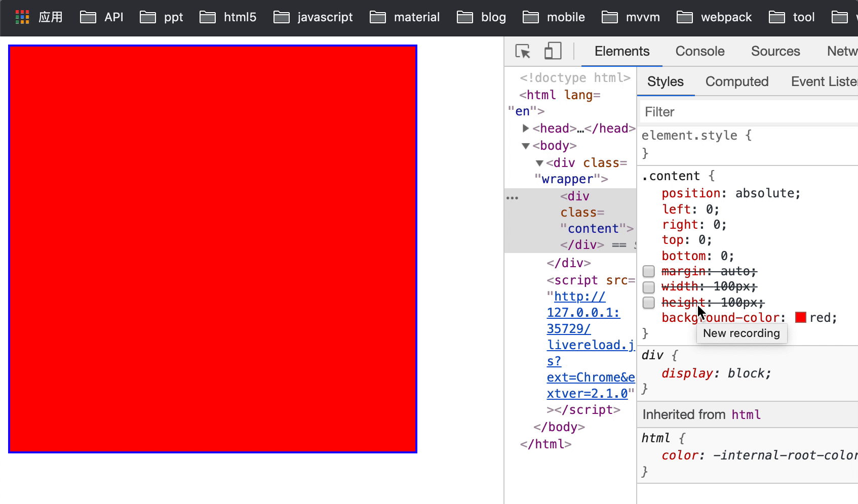Open the mvvm bookmark folder

pyautogui.click(x=631, y=17)
